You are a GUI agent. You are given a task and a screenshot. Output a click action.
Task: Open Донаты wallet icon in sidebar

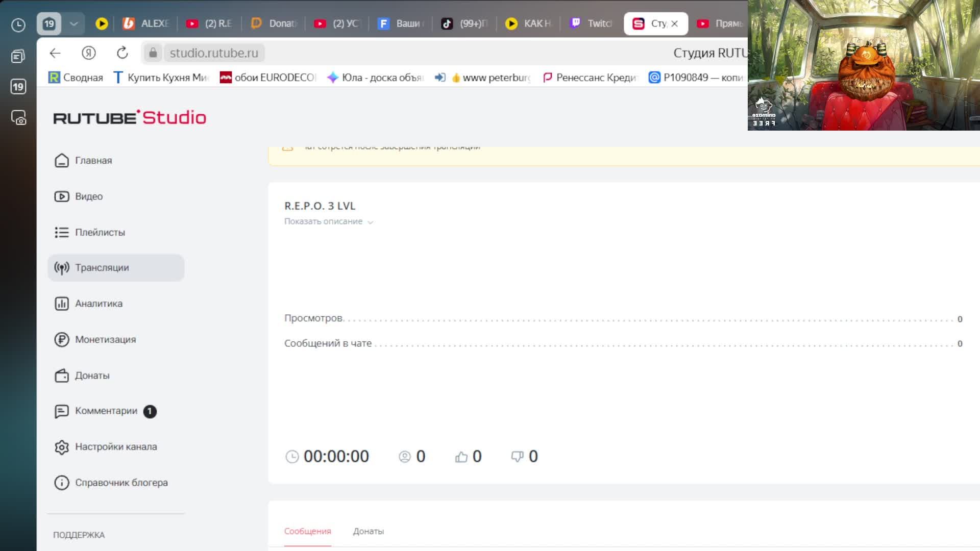coord(62,375)
